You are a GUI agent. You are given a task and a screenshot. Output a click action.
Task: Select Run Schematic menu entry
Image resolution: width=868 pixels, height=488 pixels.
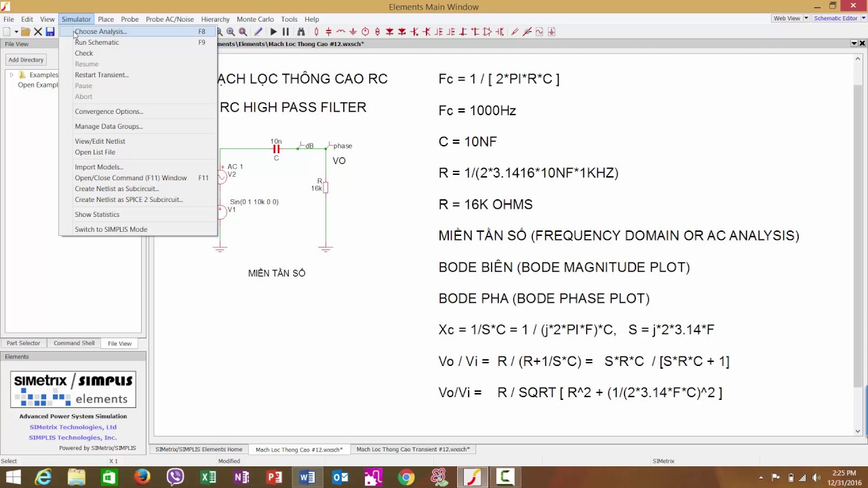138,42
